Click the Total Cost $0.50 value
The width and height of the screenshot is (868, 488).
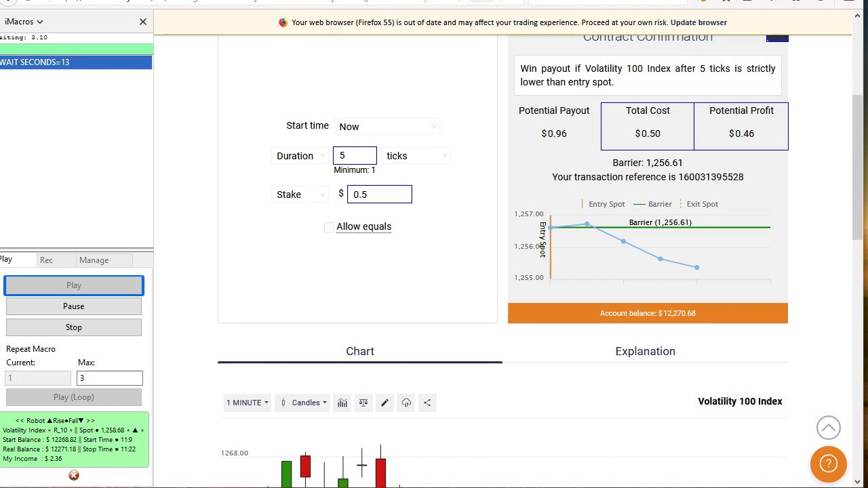point(648,134)
